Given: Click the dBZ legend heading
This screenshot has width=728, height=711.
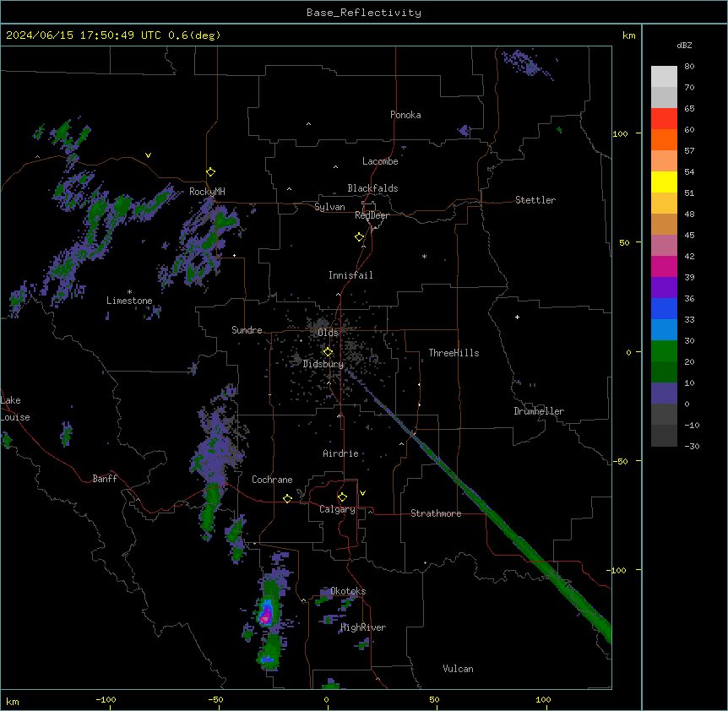Looking at the screenshot, I should pos(684,45).
